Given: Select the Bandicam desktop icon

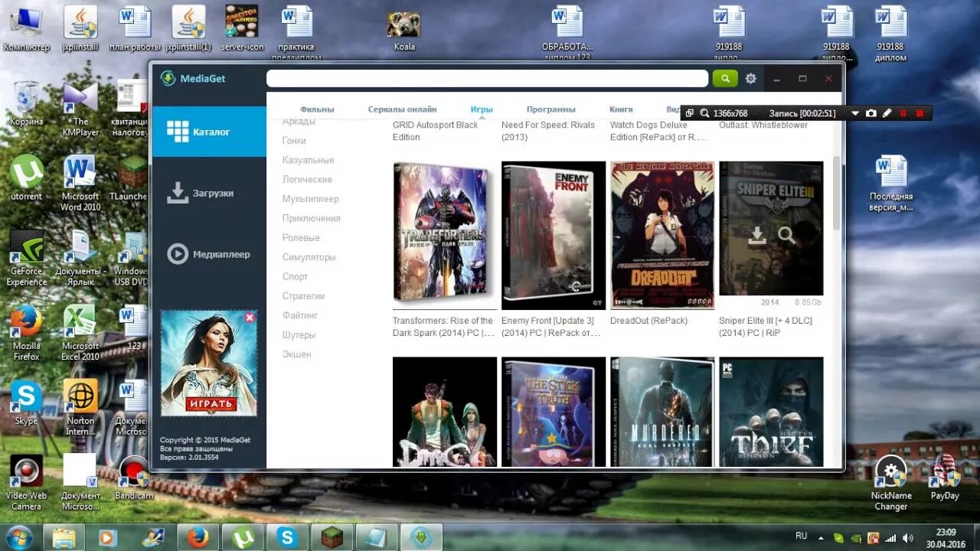Looking at the screenshot, I should click(133, 479).
